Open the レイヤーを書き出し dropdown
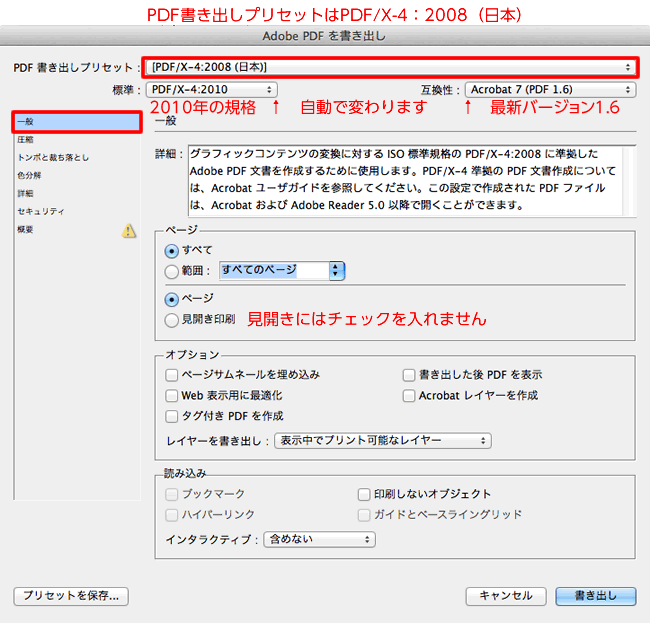Screen dimensions: 650x623 pyautogui.click(x=383, y=441)
